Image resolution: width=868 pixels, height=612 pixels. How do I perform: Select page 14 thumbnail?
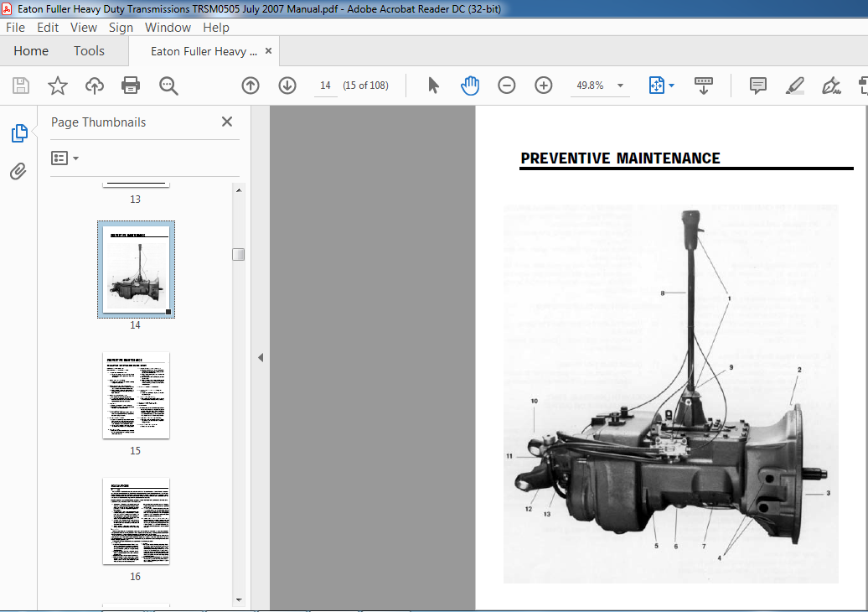coord(137,270)
